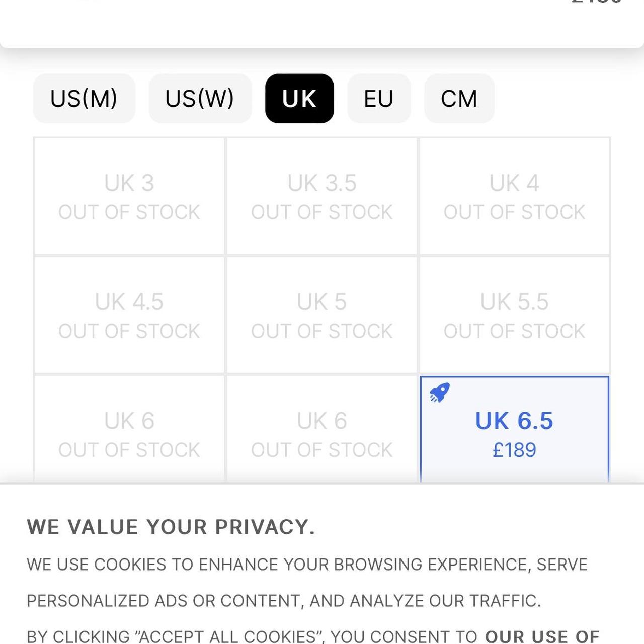Click the £189 price under UK 6.5
644x644 pixels.
[514, 450]
